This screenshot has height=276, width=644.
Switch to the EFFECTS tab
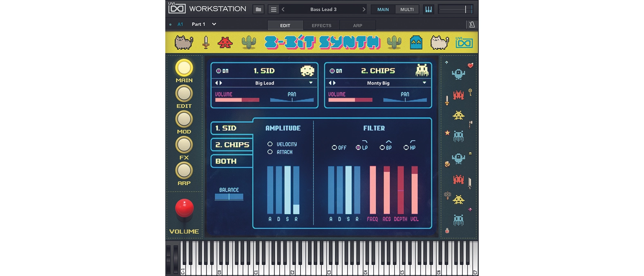(x=321, y=25)
